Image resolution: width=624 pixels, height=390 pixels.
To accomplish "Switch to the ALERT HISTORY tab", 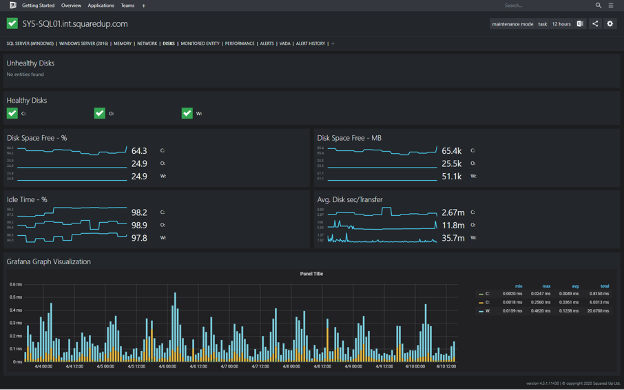I will pos(310,43).
